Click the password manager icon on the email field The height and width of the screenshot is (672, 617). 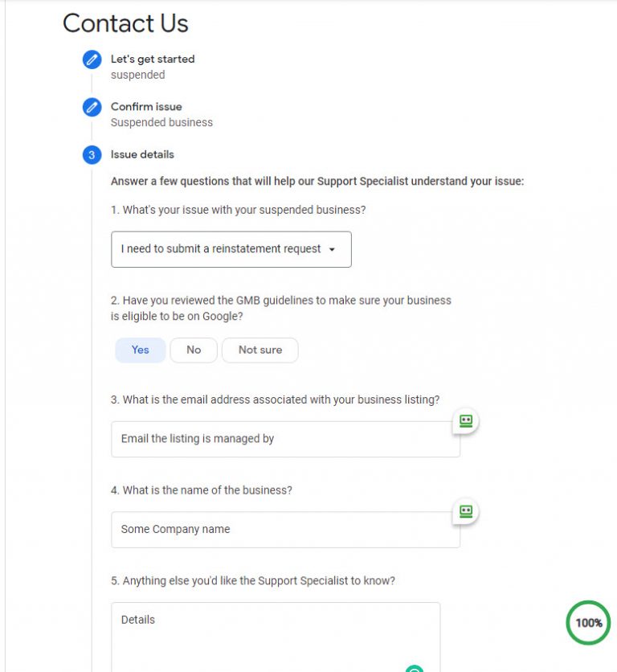click(465, 420)
